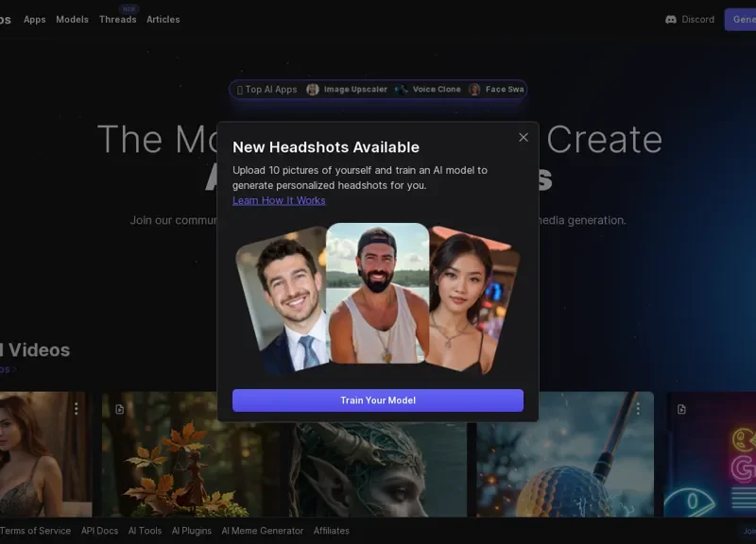This screenshot has width=756, height=544.
Task: Open options menu on the golf ball card
Action: click(638, 409)
